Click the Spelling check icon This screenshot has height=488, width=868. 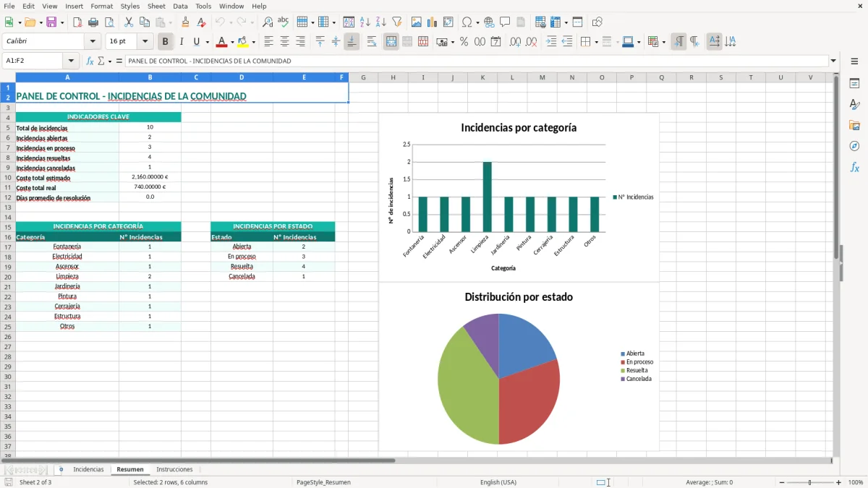(x=284, y=22)
